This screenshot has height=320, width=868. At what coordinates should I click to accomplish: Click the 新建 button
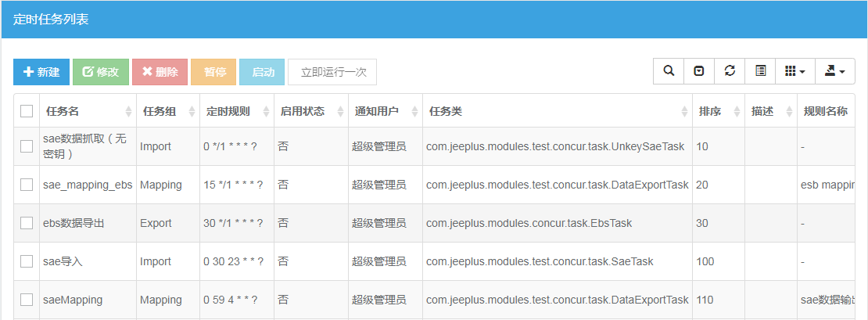[x=41, y=72]
